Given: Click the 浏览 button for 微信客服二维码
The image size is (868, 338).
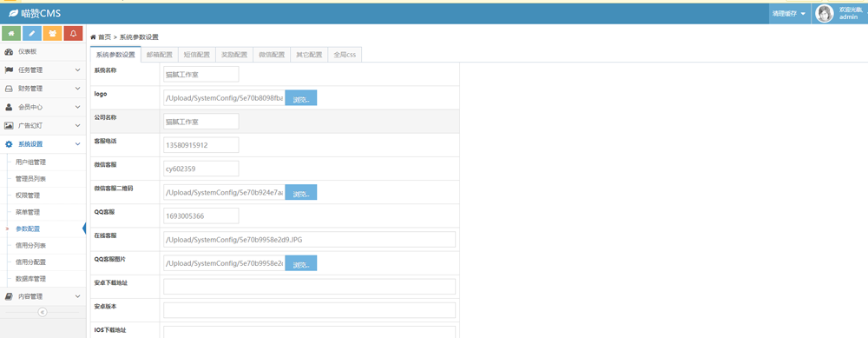Looking at the screenshot, I should coord(301,192).
